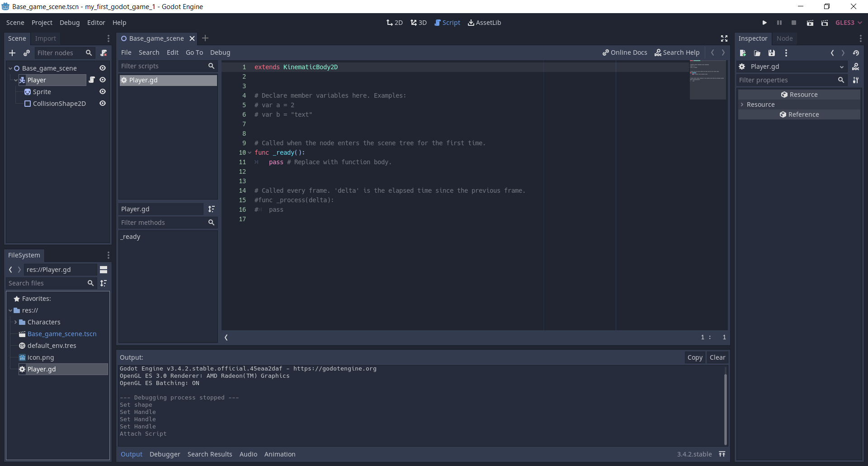Open Online Docs link
Image resolution: width=868 pixels, height=466 pixels.
click(x=625, y=52)
